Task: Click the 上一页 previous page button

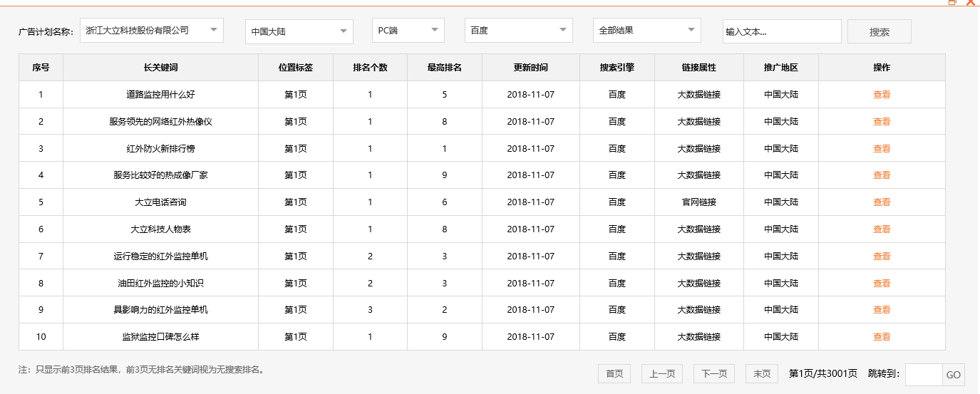Action: pos(662,373)
